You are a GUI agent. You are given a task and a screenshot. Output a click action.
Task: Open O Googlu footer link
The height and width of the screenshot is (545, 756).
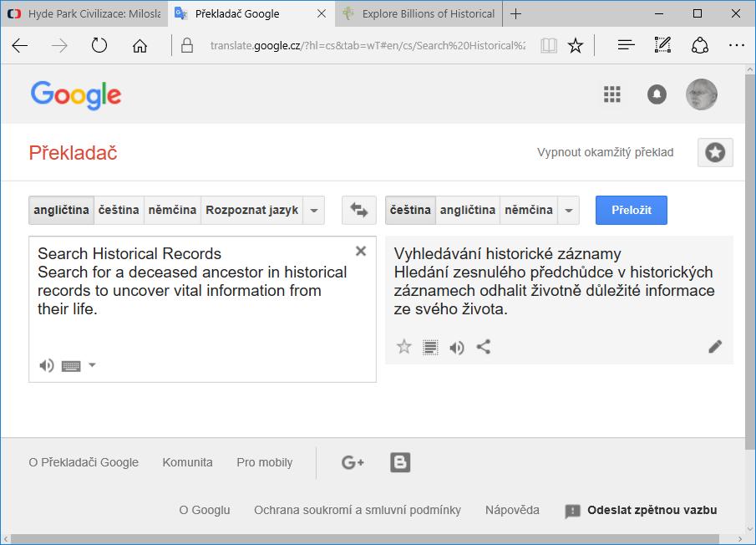tap(205, 510)
